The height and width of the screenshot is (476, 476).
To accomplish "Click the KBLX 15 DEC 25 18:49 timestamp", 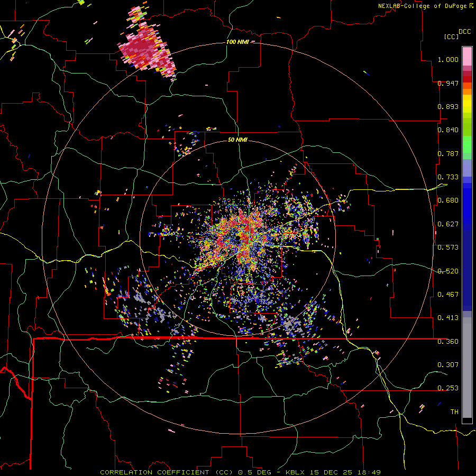I will [x=333, y=472].
